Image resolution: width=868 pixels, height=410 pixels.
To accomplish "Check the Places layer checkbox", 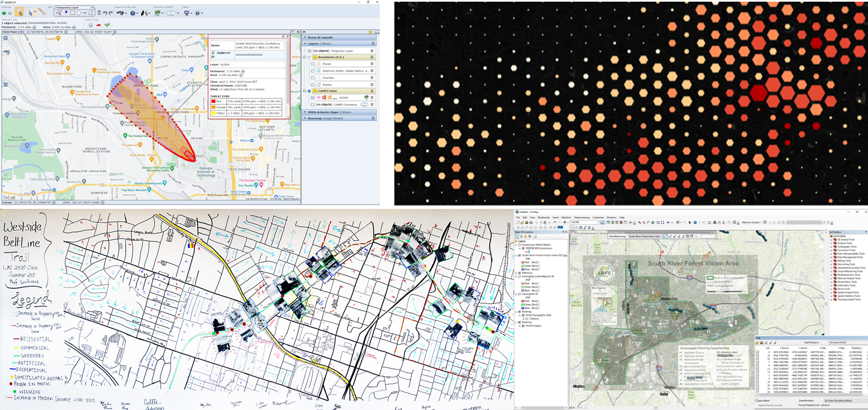I will (313, 64).
